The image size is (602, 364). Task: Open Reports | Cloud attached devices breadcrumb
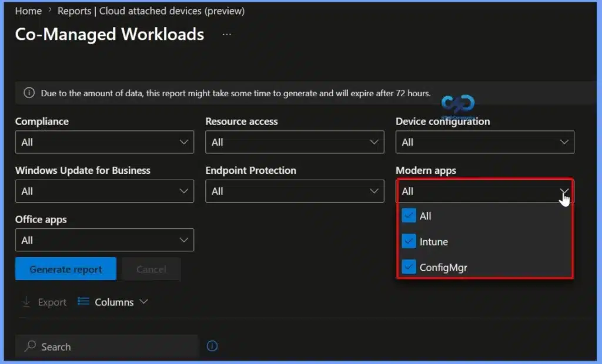point(151,11)
